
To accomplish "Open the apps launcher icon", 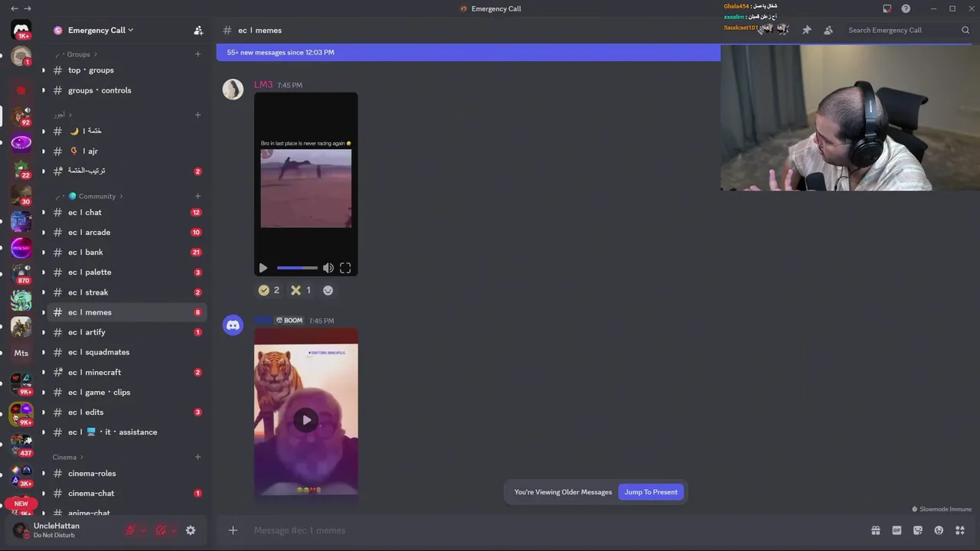I will click(x=959, y=530).
